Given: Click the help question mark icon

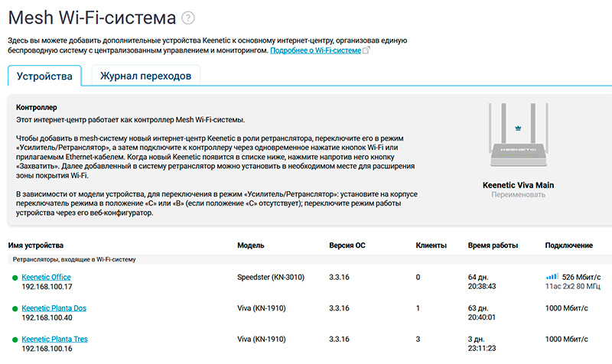Looking at the screenshot, I should click(188, 18).
